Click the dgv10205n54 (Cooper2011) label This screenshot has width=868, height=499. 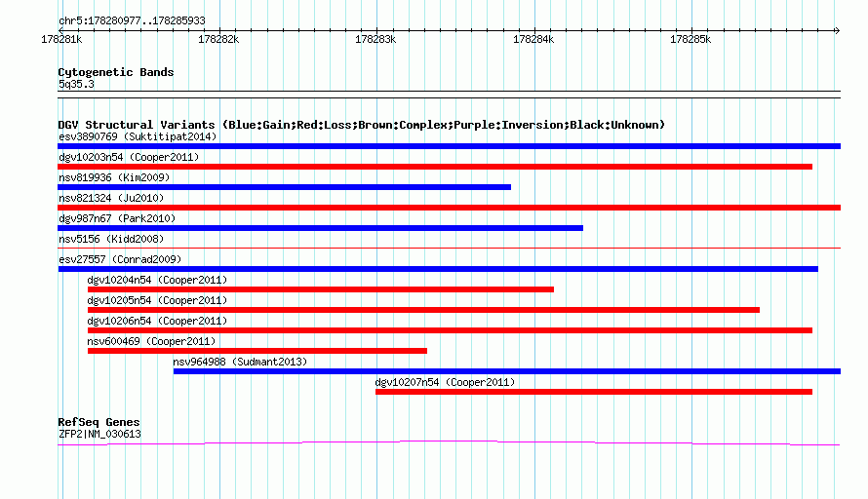tap(157, 300)
